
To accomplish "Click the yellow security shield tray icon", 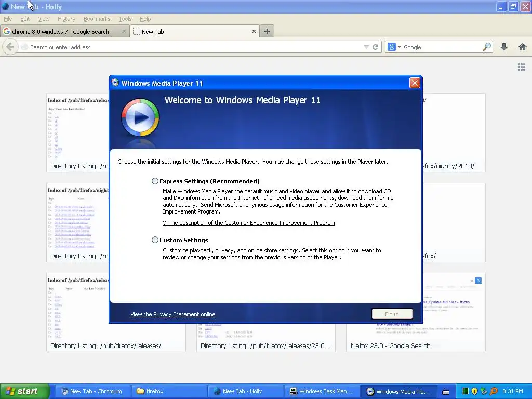I will click(x=474, y=391).
